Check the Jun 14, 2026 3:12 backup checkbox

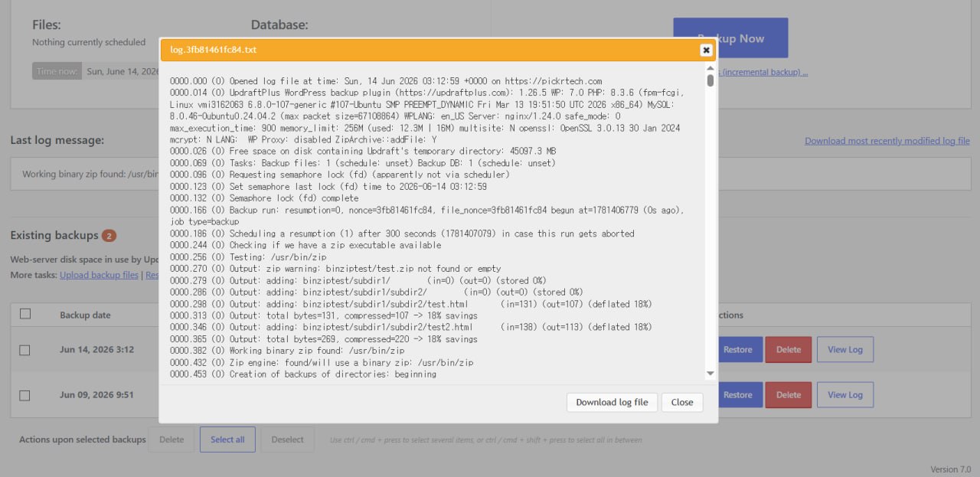click(x=25, y=350)
